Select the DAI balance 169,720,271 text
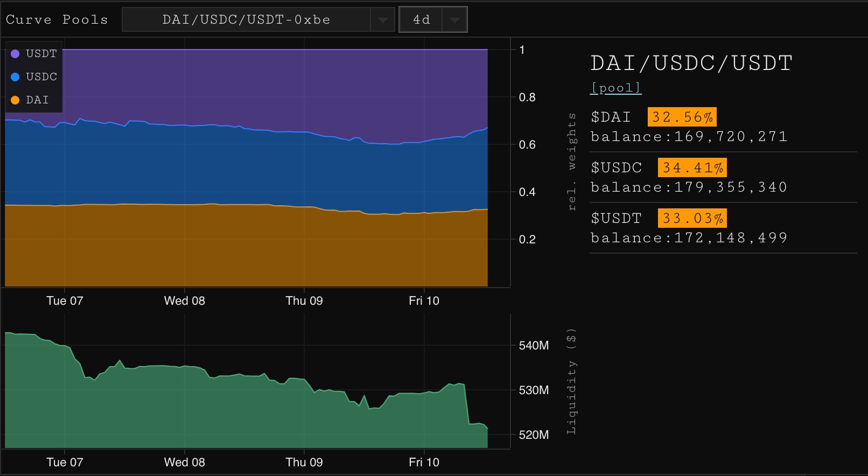Image resolution: width=868 pixels, height=476 pixels. coord(731,137)
